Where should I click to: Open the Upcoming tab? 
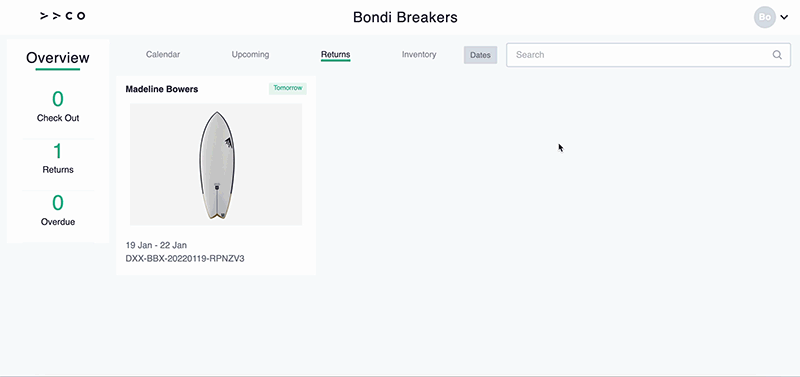(x=250, y=55)
